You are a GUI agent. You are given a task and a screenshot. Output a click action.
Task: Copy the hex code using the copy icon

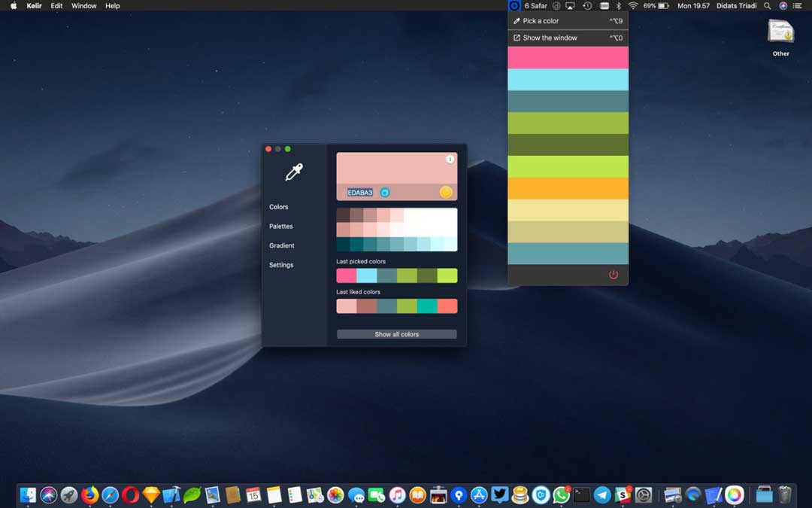click(x=384, y=193)
